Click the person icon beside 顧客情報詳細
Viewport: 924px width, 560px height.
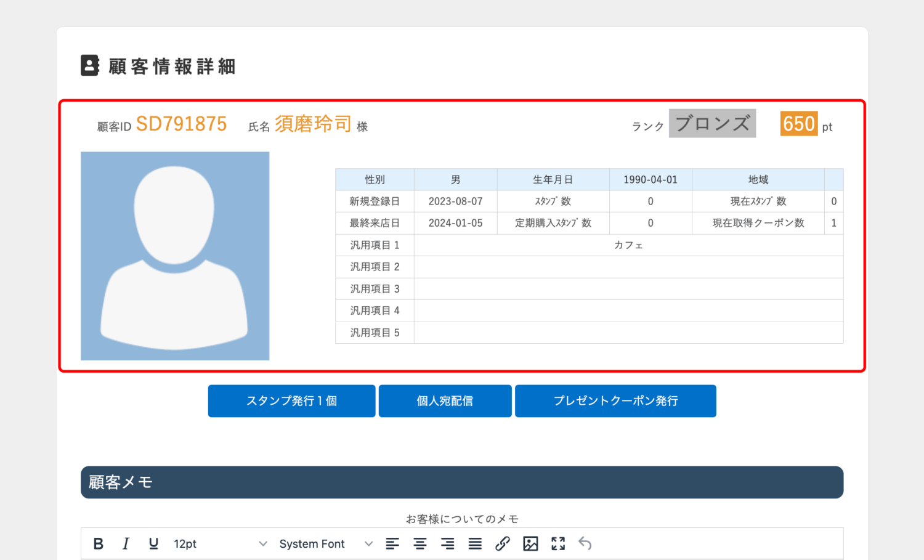click(x=90, y=65)
